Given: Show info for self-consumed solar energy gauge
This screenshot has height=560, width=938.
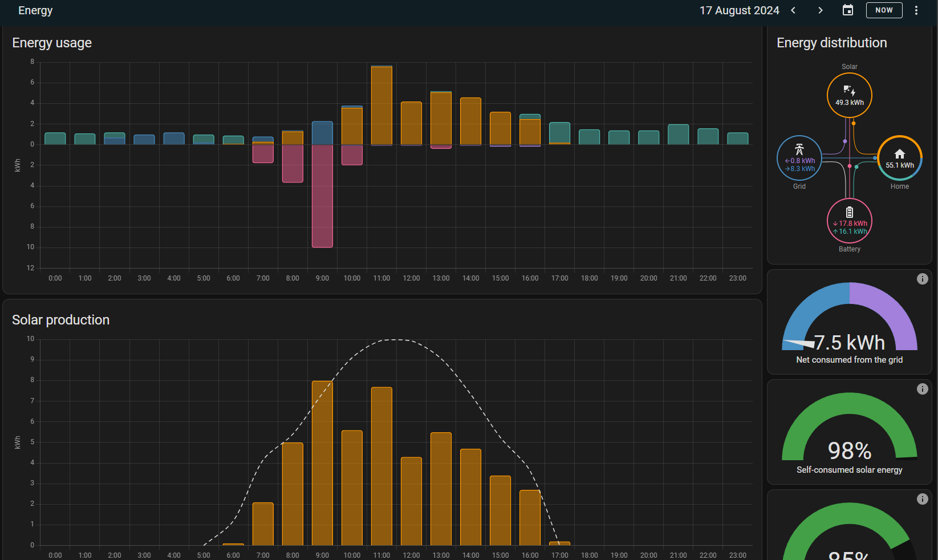Looking at the screenshot, I should coord(922,389).
